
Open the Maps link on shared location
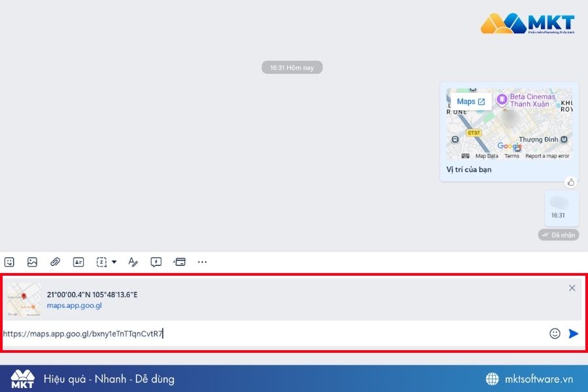pos(470,102)
